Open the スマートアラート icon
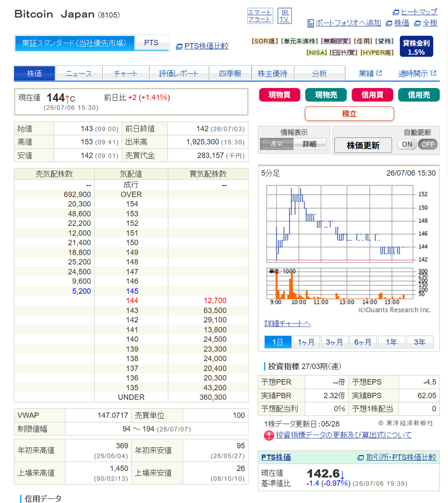Viewport: 448px width, 503px height. click(x=260, y=16)
